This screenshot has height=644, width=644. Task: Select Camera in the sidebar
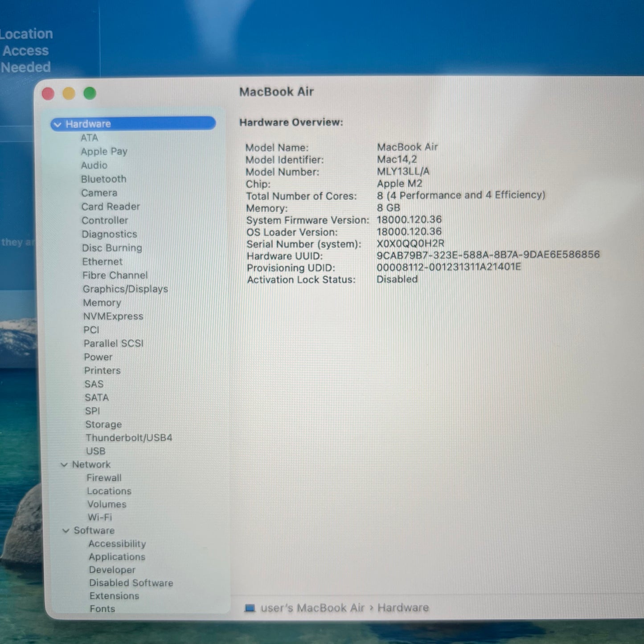pos(99,193)
